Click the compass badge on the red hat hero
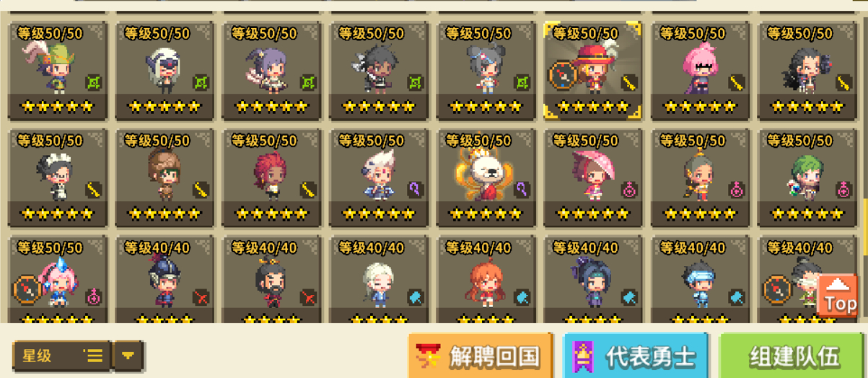The height and width of the screenshot is (378, 868). [561, 74]
